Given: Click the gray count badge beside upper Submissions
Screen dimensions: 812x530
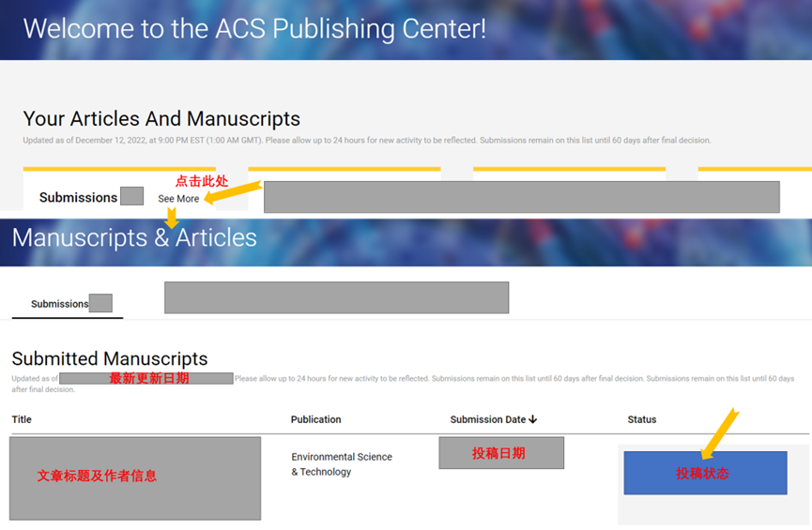Looking at the screenshot, I should click(131, 197).
